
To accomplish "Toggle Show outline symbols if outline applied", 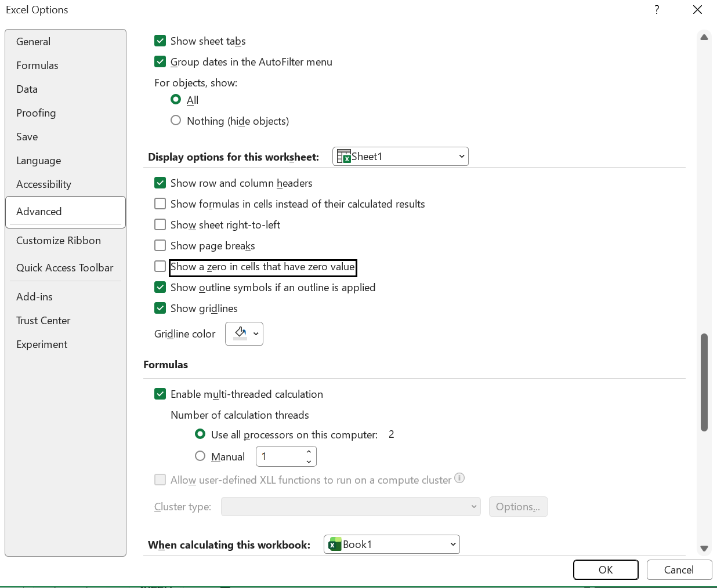I will [160, 288].
